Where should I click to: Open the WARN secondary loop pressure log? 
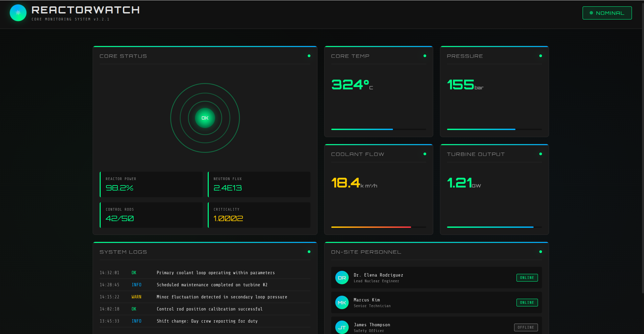205,297
